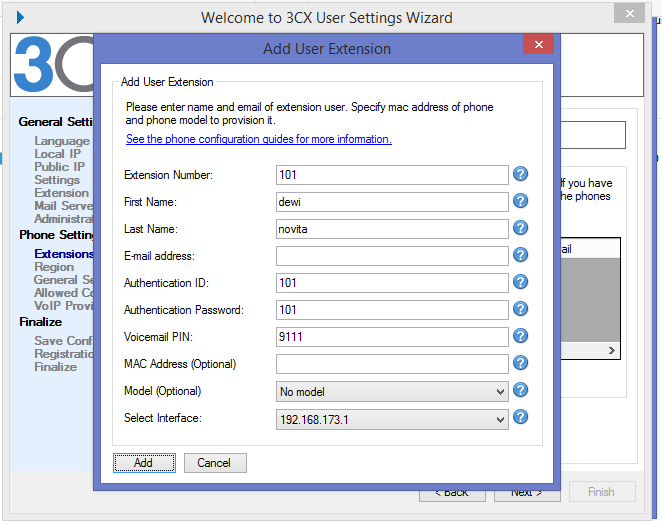The image size is (662, 526).
Task: Select Finalize step in sidebar
Action: point(55,367)
